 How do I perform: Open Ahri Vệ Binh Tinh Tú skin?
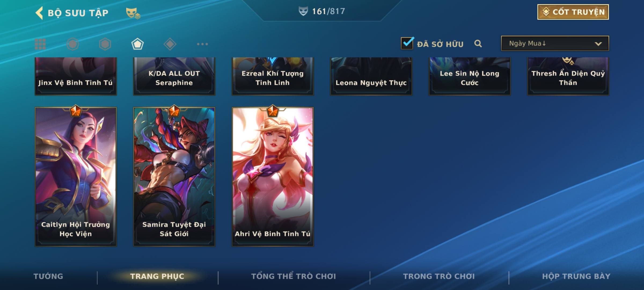pyautogui.click(x=273, y=177)
